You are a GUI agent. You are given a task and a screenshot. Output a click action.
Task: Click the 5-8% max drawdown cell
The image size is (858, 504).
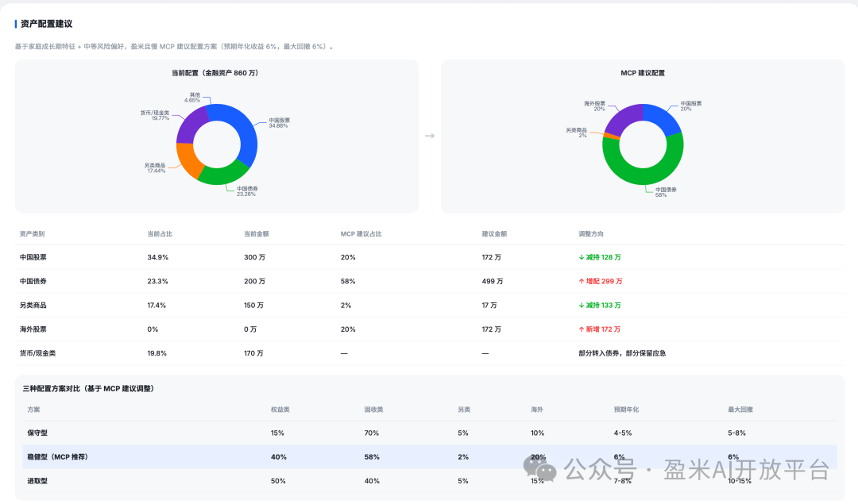click(736, 433)
